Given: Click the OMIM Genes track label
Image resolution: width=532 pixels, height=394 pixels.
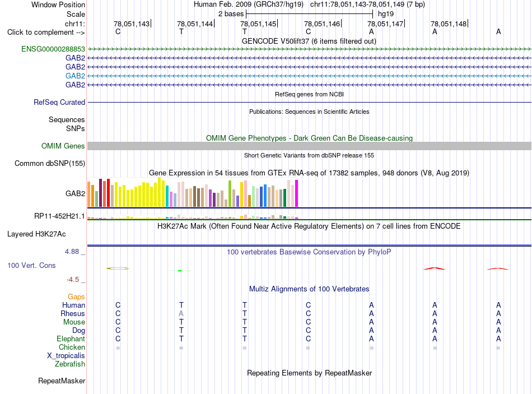Looking at the screenshot, I should [x=63, y=146].
